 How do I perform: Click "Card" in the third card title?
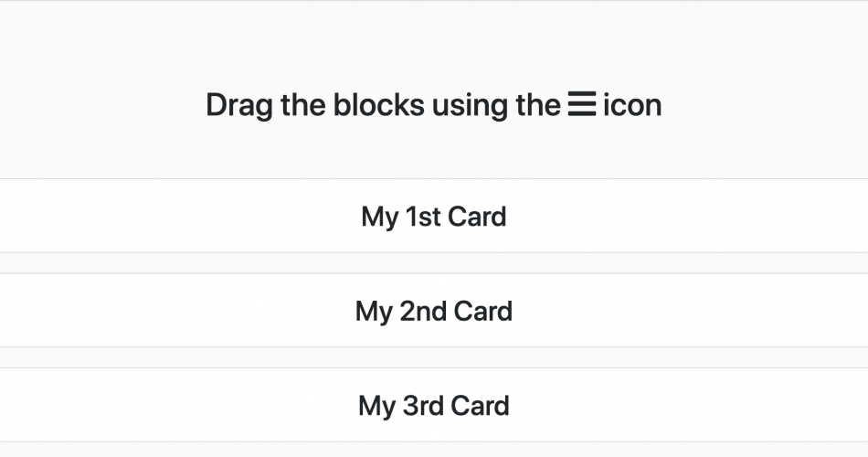point(482,405)
